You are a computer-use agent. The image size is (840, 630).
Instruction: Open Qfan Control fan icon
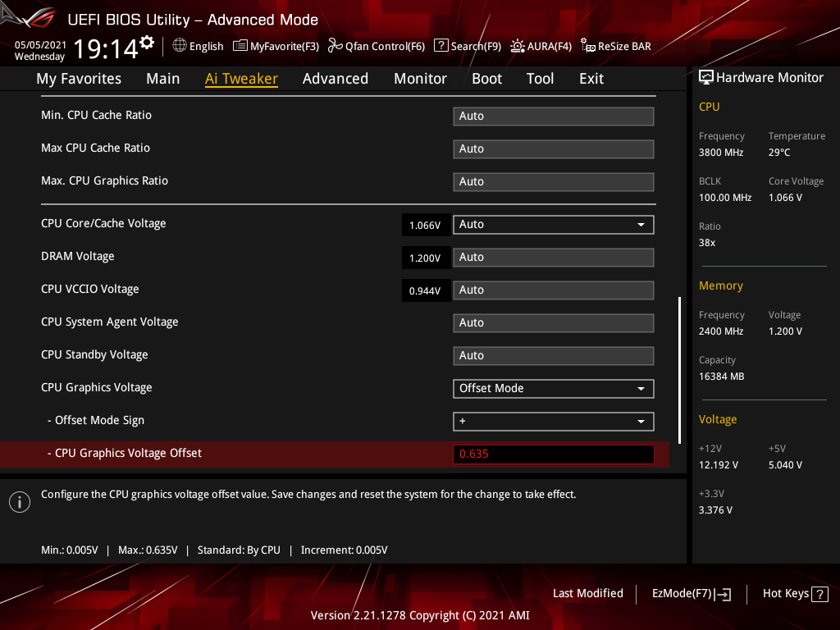336,46
